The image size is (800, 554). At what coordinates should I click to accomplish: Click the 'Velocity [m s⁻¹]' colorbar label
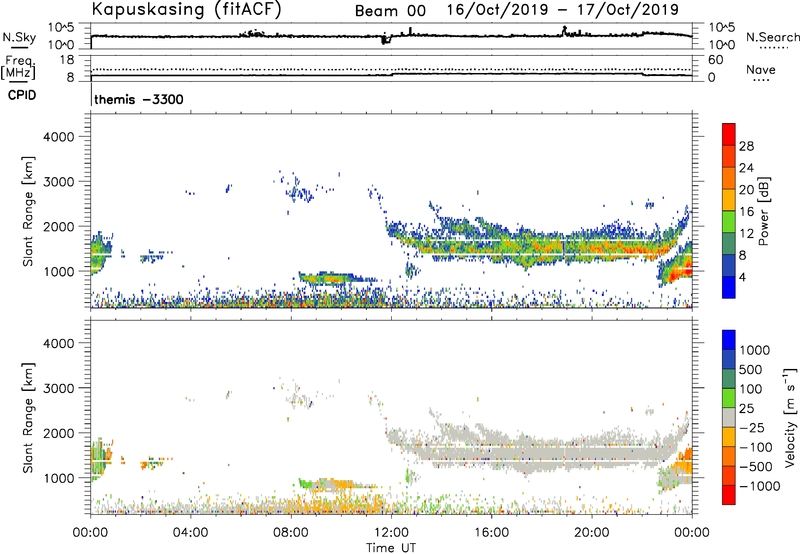pos(790,418)
